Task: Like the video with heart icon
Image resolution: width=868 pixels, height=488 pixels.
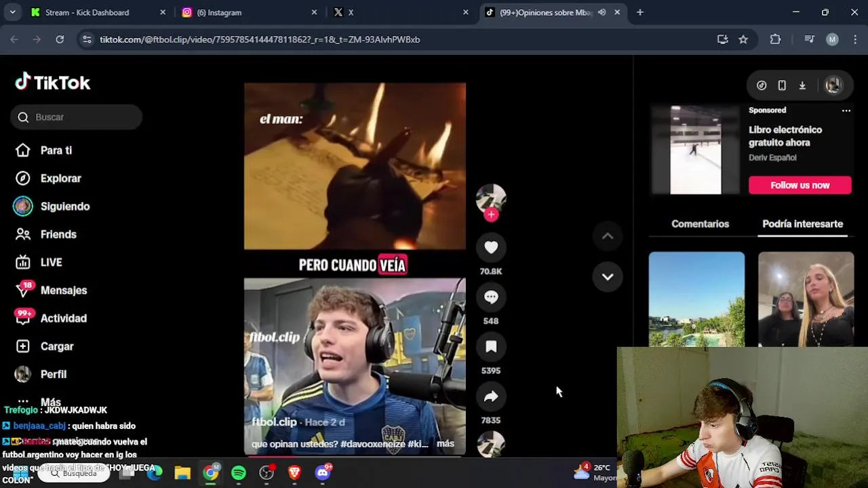Action: point(491,247)
